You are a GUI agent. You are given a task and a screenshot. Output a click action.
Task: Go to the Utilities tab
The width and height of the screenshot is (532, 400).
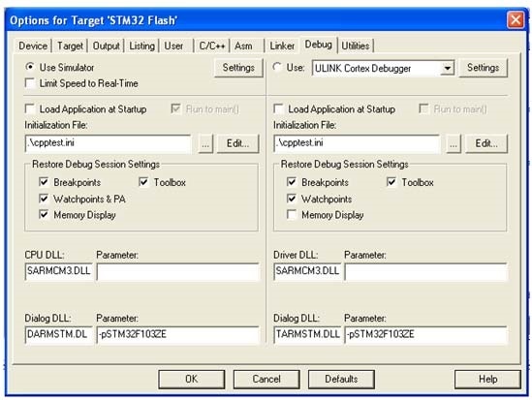point(356,46)
